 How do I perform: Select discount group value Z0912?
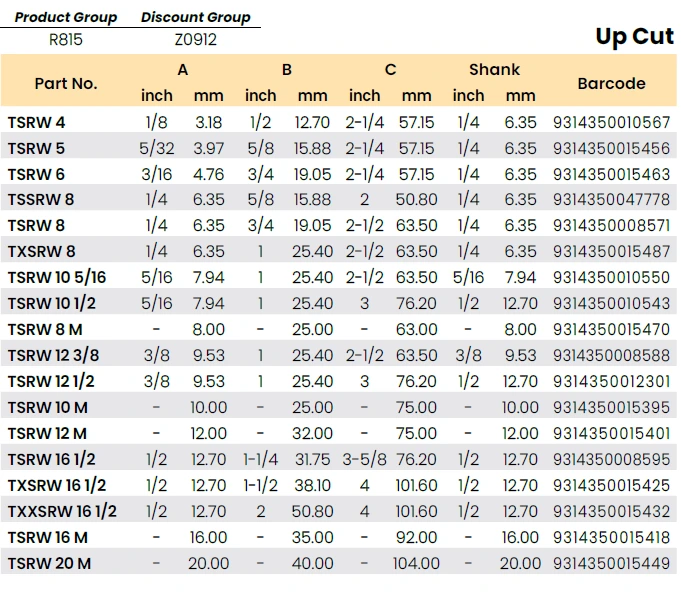point(195,40)
